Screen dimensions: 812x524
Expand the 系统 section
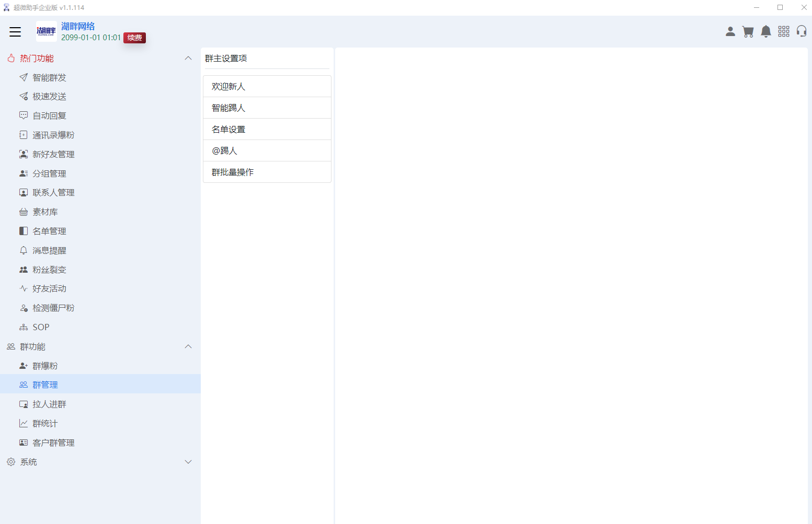pyautogui.click(x=188, y=462)
